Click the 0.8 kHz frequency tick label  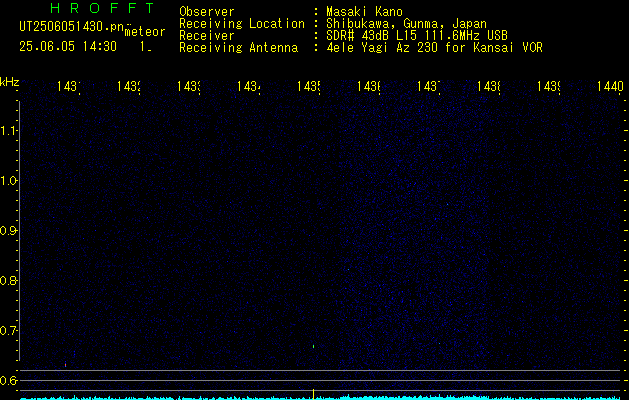[8, 280]
